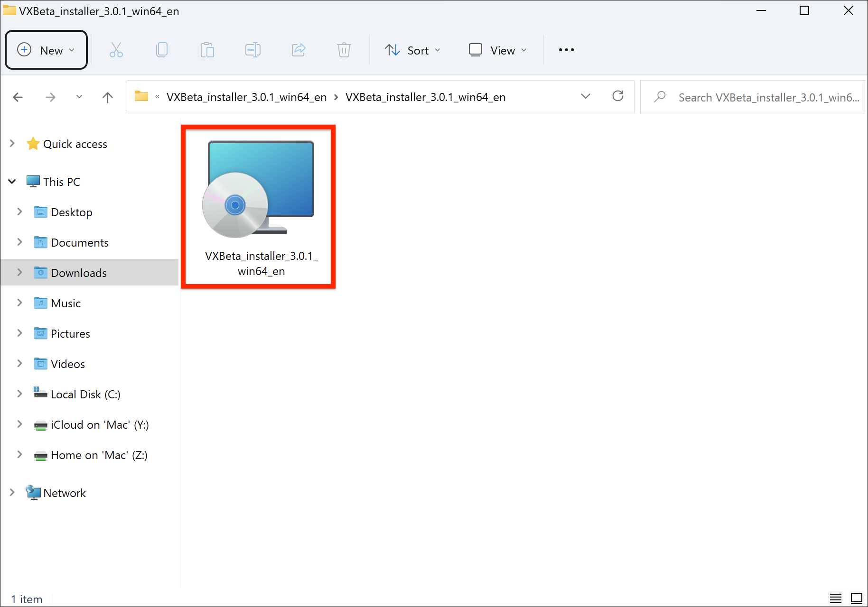Viewport: 868px width, 607px height.
Task: Expand the Quick access section
Action: point(12,143)
